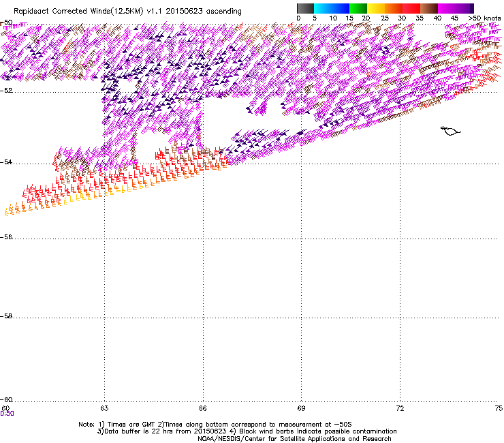Click the magenta 40-45 knots color swatch
504x443 pixels.
point(447,8)
